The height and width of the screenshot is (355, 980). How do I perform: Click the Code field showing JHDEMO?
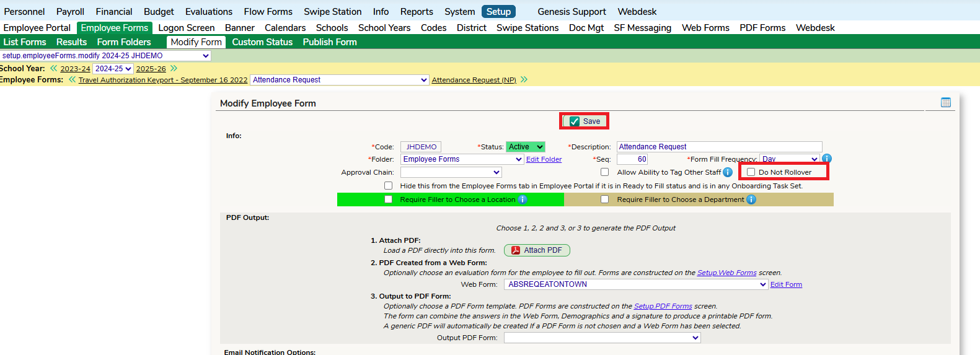[421, 147]
